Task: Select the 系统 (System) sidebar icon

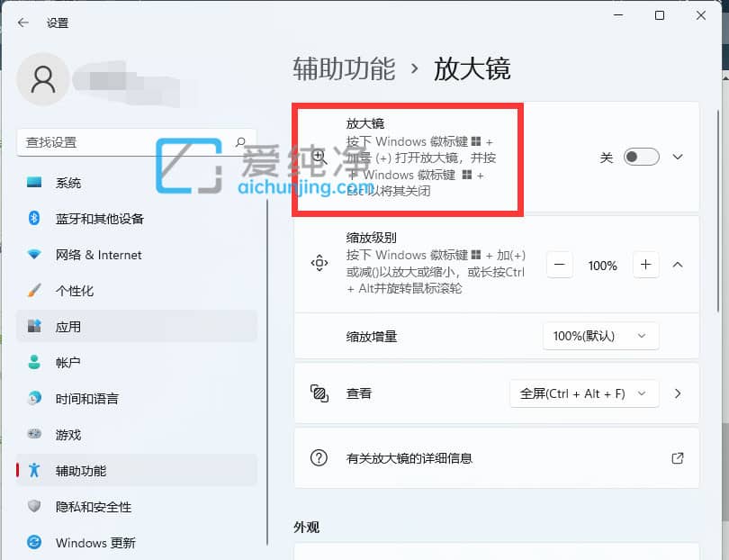Action: (36, 183)
